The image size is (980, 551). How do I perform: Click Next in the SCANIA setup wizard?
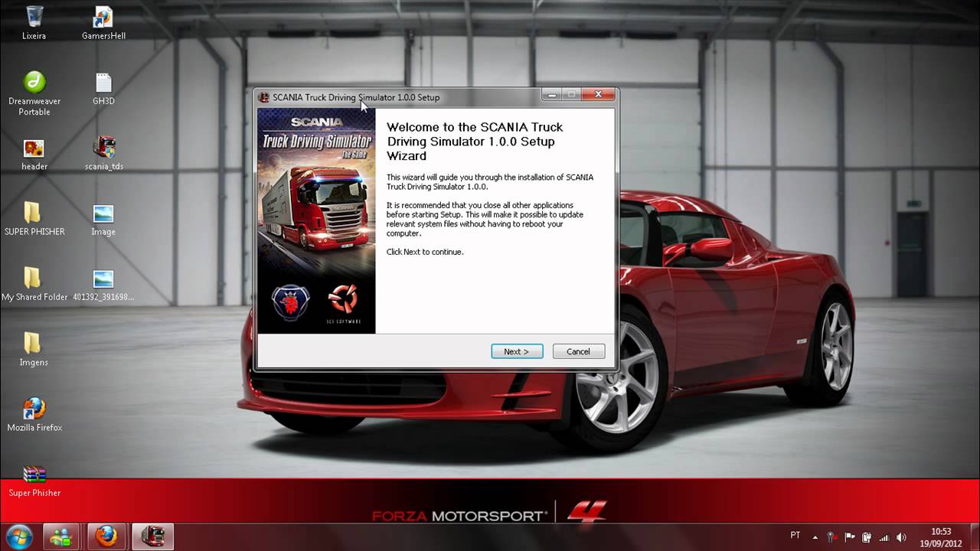click(x=517, y=351)
